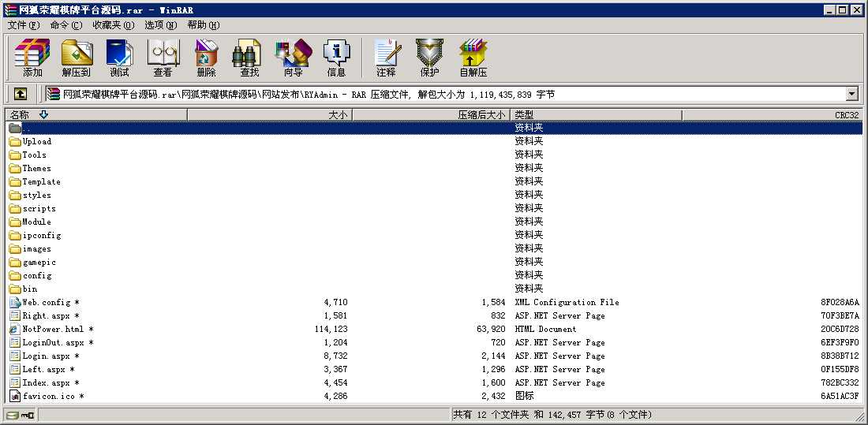Click NotPower.html size value 114,123
This screenshot has height=425, width=868.
coord(331,330)
